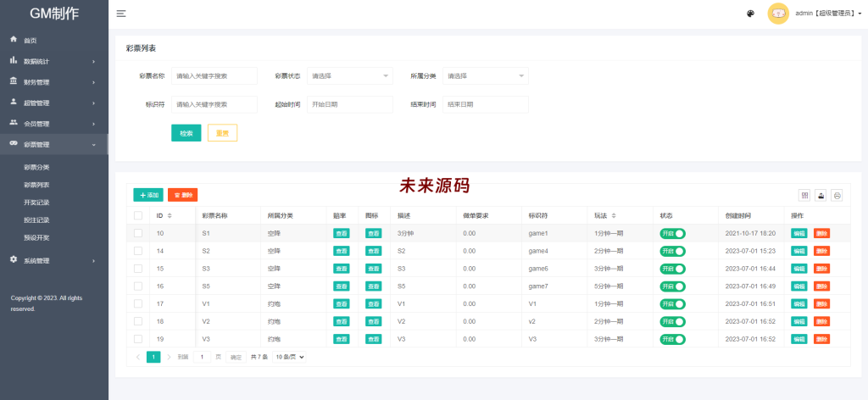Click the orange 删除 bulk delete button
This screenshot has height=400, width=868.
coord(183,195)
